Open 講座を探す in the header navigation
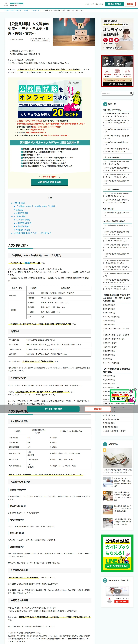The width and height of the screenshot is (138, 644). [99, 4]
